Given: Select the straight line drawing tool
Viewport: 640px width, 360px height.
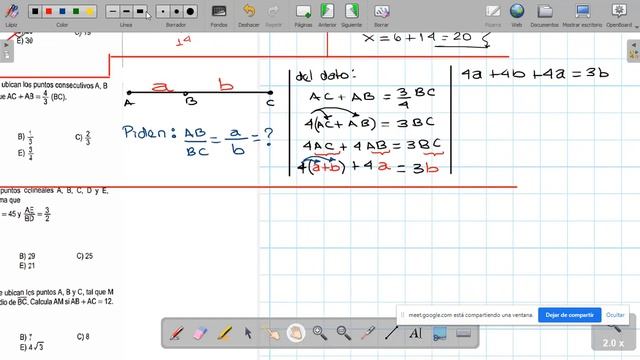Looking at the screenshot, I should (x=391, y=333).
